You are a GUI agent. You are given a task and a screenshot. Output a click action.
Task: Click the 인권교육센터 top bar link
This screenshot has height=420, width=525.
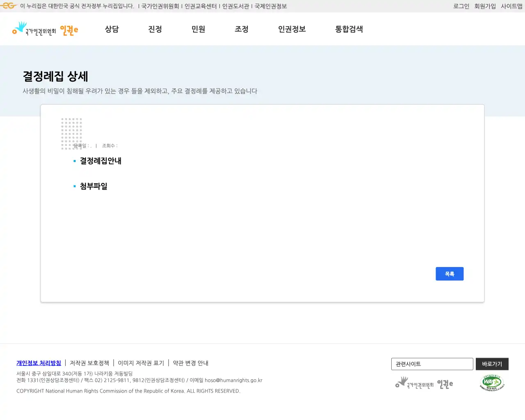click(x=201, y=6)
